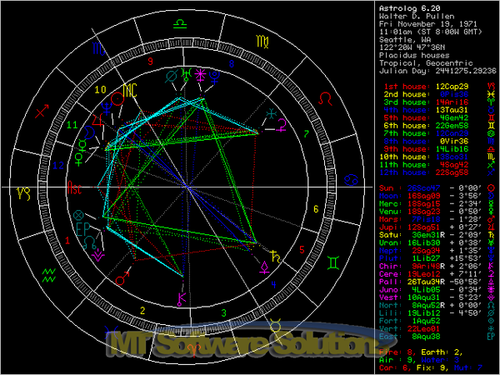500x375 pixels.
Task: Click house number 3 in the wheel
Action: (x=224, y=313)
